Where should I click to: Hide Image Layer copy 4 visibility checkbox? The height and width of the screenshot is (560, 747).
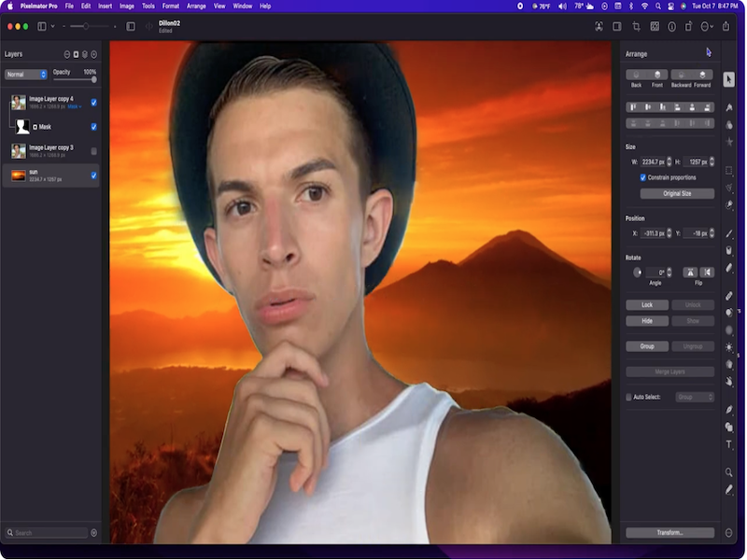[93, 102]
